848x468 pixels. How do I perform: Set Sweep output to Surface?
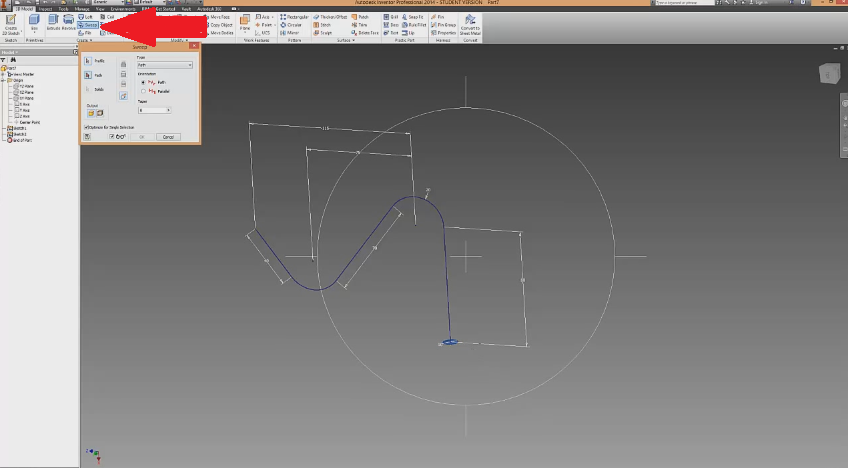tap(100, 113)
